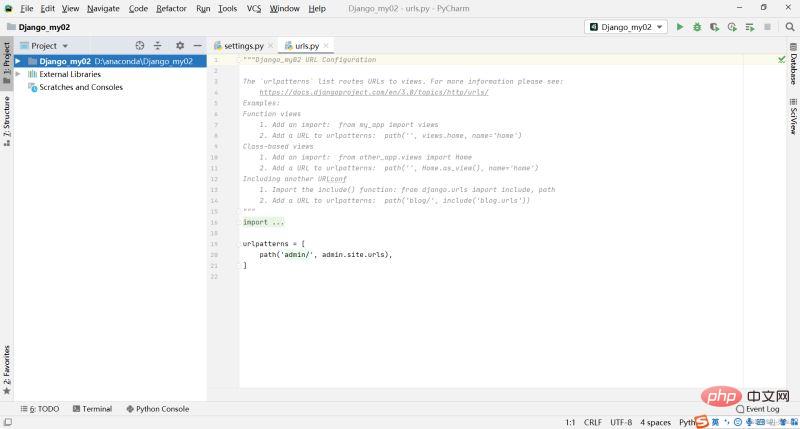Open the Tools menu
Image resolution: width=800 pixels, height=429 pixels.
(228, 9)
